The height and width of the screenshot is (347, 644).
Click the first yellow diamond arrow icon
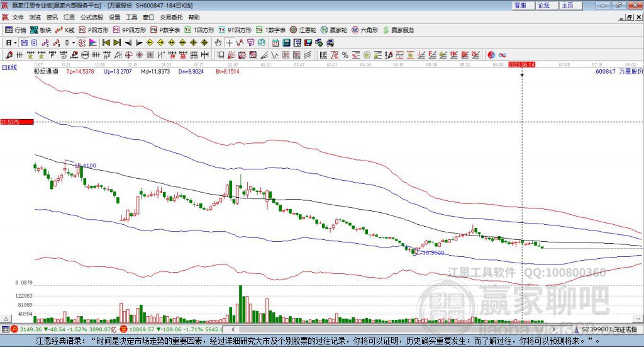coord(150,43)
